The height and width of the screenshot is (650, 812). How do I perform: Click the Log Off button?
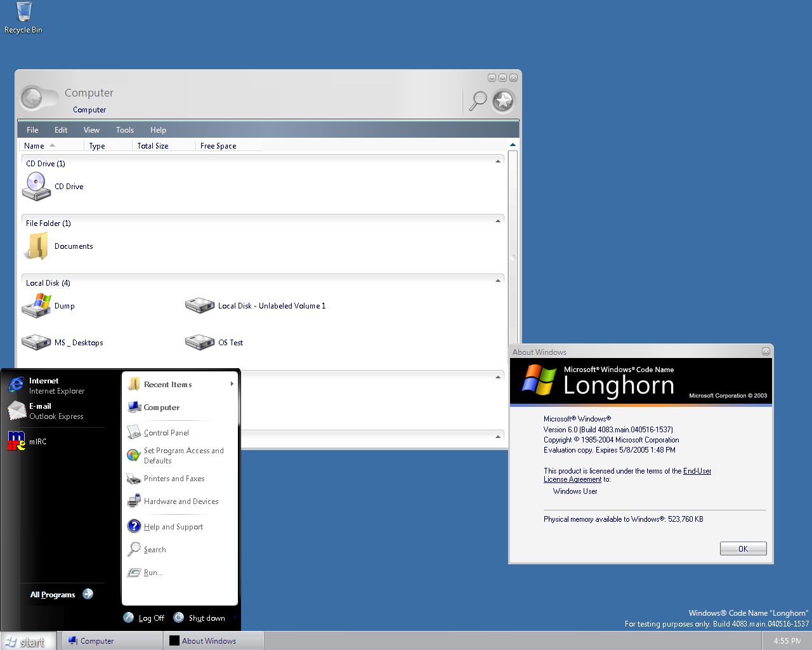144,618
